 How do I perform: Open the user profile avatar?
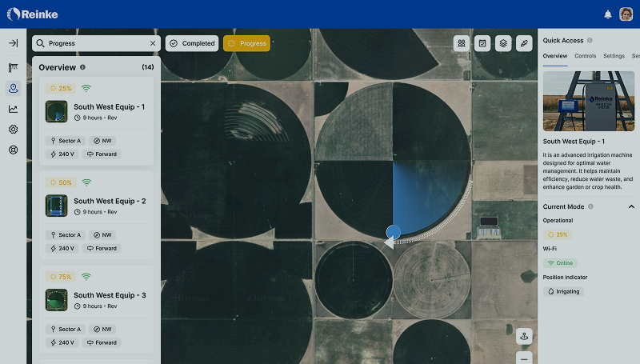pyautogui.click(x=626, y=14)
